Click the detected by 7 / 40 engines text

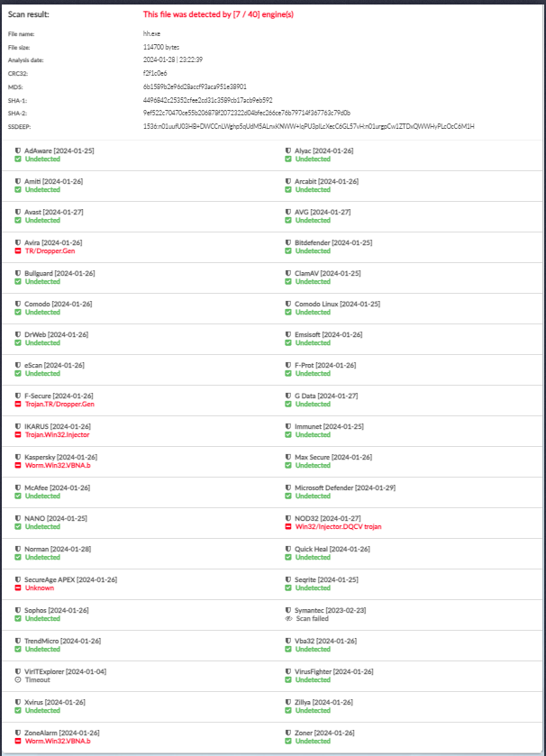click(x=218, y=14)
